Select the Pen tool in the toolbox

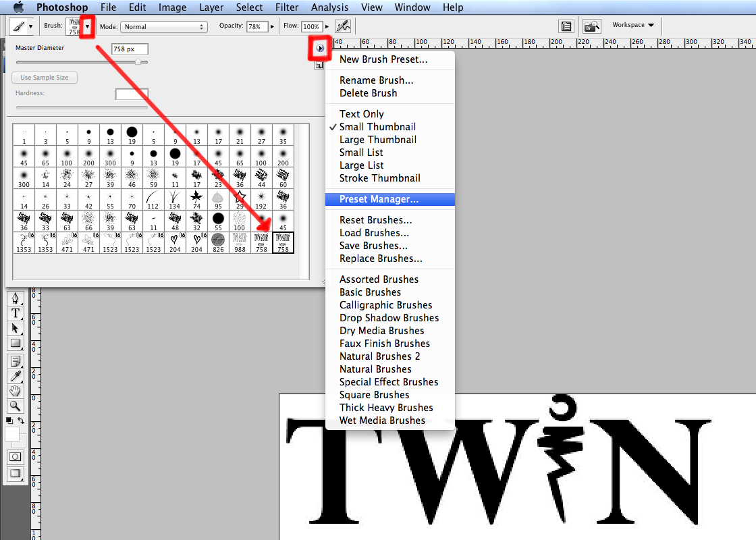16,298
